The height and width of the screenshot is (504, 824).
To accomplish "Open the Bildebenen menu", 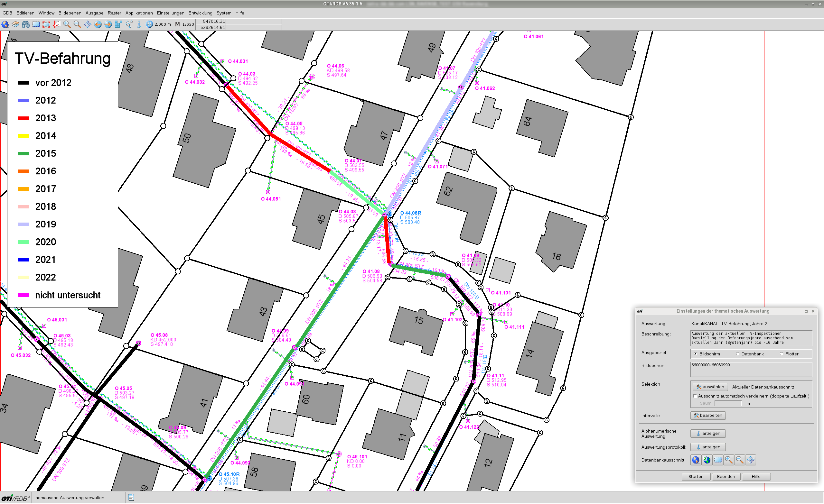I will click(x=70, y=13).
